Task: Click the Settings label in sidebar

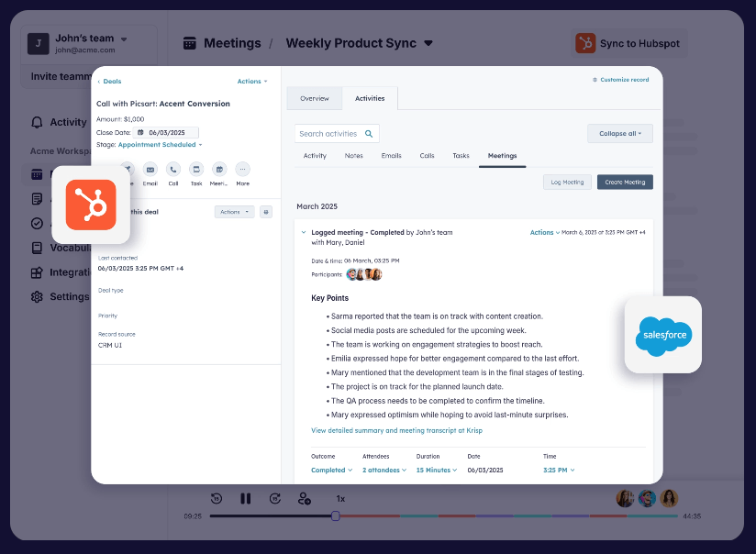Action: 70,296
